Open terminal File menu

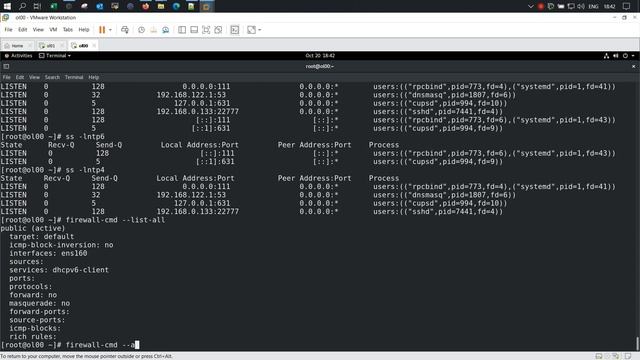point(7,77)
